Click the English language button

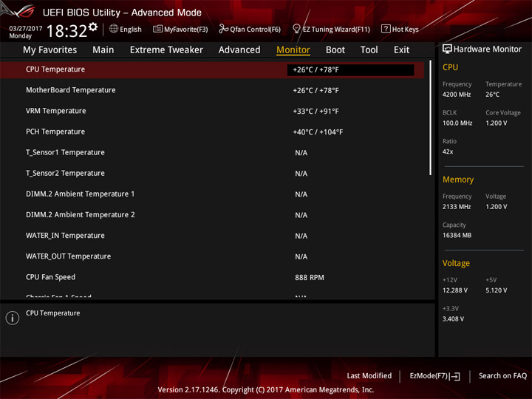[126, 29]
